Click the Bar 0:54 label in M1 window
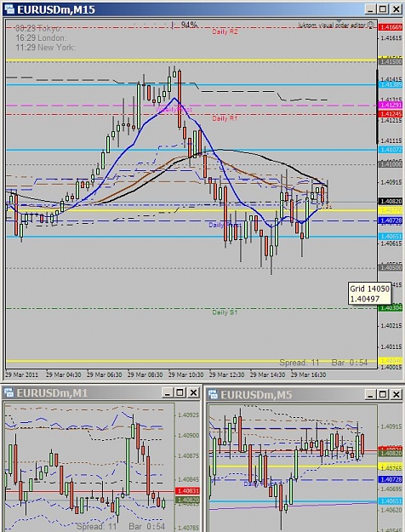This screenshot has height=532, width=405. 146,527
